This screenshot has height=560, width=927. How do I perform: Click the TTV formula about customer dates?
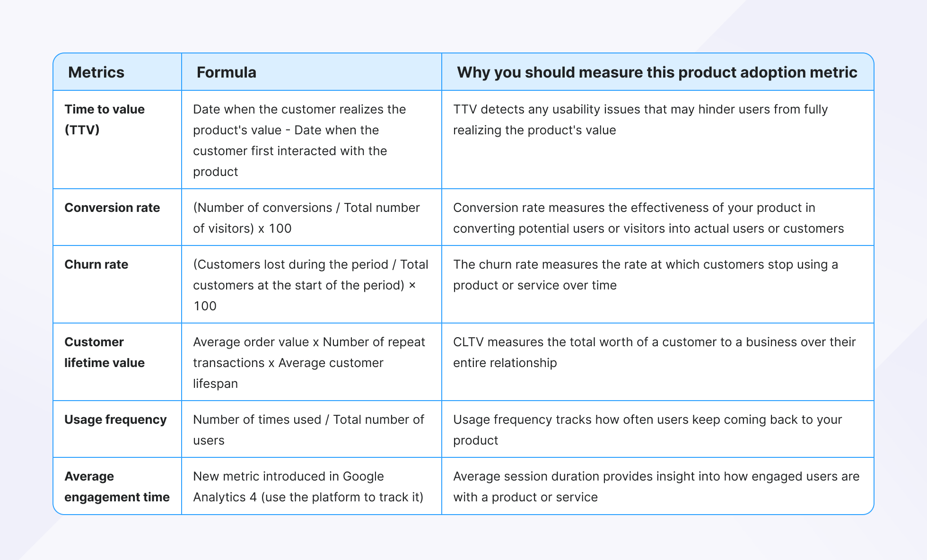click(299, 140)
